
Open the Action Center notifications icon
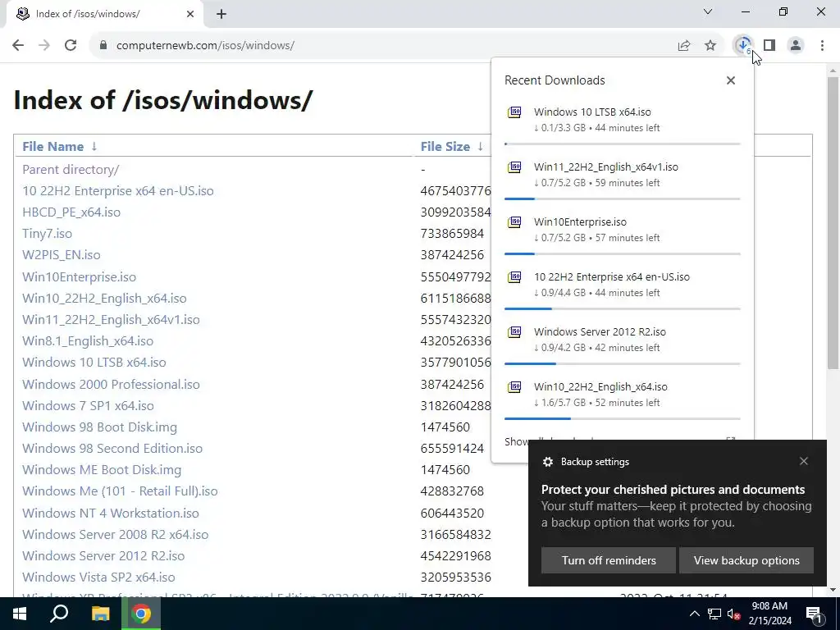(x=815, y=614)
